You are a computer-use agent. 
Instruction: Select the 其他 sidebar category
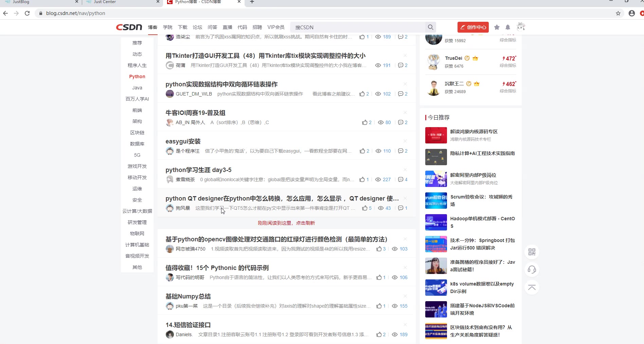[x=137, y=267]
